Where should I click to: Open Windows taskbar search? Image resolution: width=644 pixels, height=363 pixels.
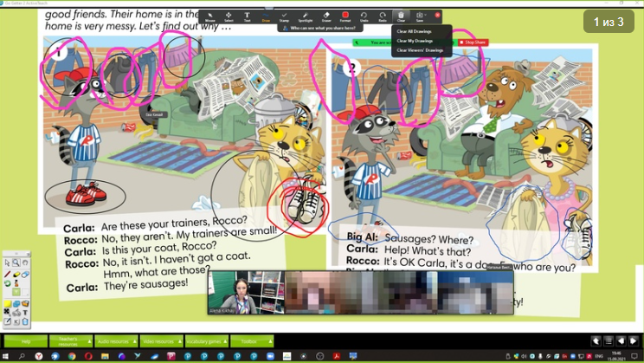click(22, 356)
